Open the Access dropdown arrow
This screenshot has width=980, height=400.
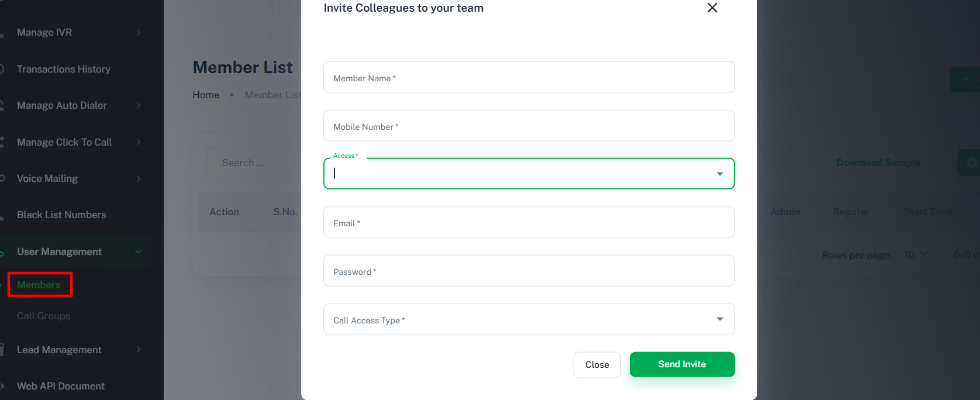(720, 174)
